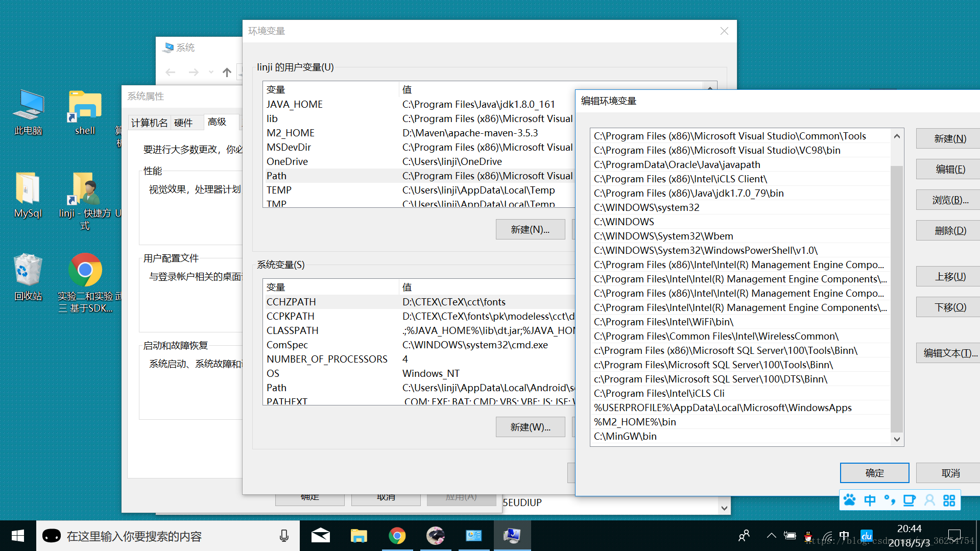This screenshot has width=980, height=551.
Task: Select C:\ProgramData\Oracle\Java\javapath entry
Action: tap(740, 164)
